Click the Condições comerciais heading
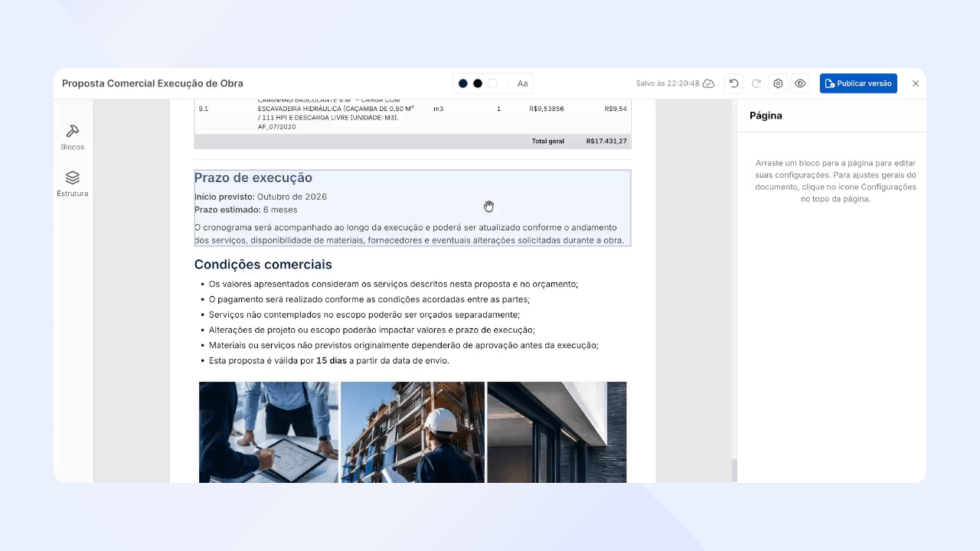Image resolution: width=980 pixels, height=551 pixels. (263, 265)
